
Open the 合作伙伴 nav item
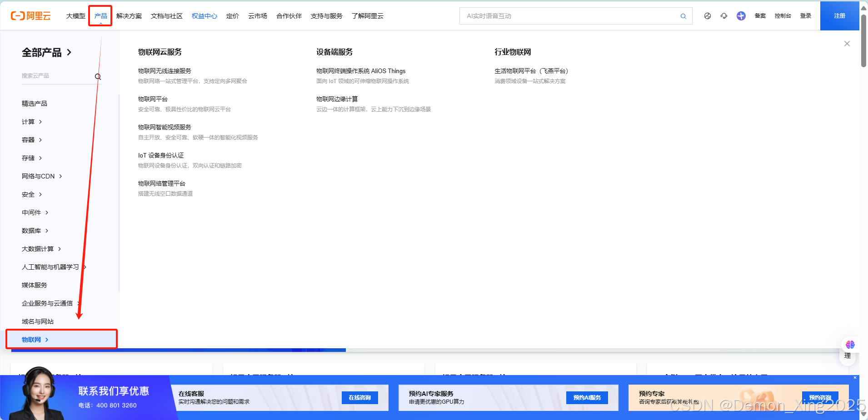(289, 16)
